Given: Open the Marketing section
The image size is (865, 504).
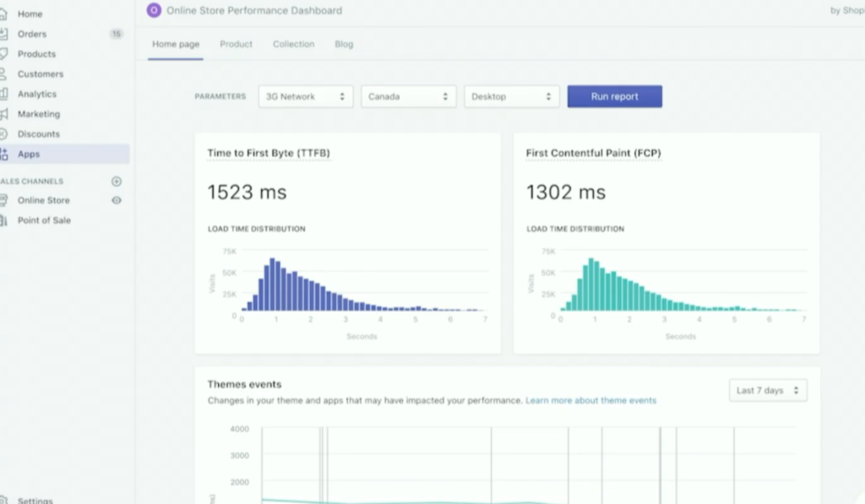Looking at the screenshot, I should 39,114.
